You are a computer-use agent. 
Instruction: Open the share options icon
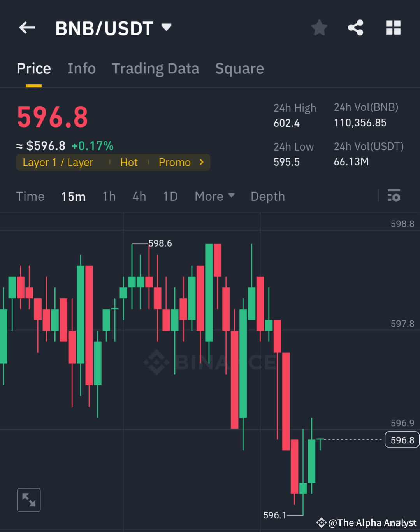[355, 27]
